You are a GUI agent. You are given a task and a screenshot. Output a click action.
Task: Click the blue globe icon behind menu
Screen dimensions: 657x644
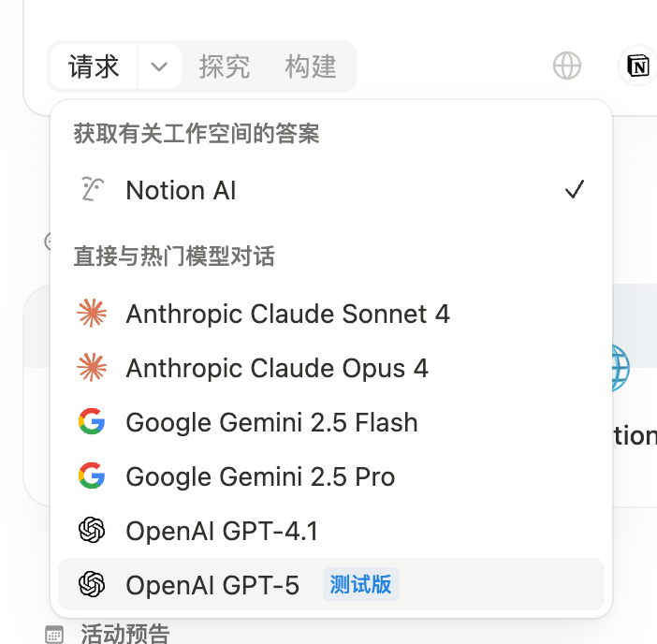pos(620,368)
